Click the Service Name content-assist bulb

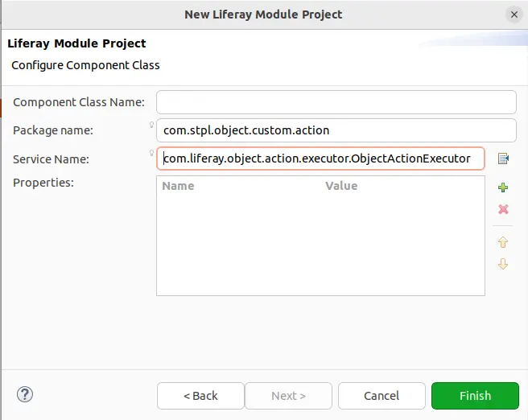pyautogui.click(x=151, y=153)
